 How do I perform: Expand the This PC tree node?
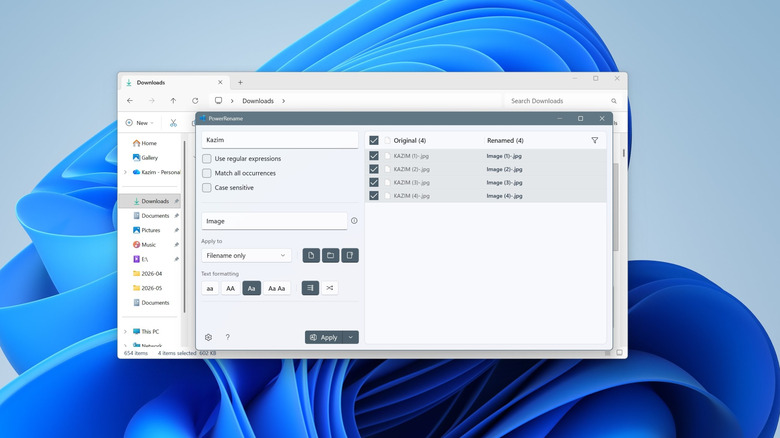tap(125, 331)
